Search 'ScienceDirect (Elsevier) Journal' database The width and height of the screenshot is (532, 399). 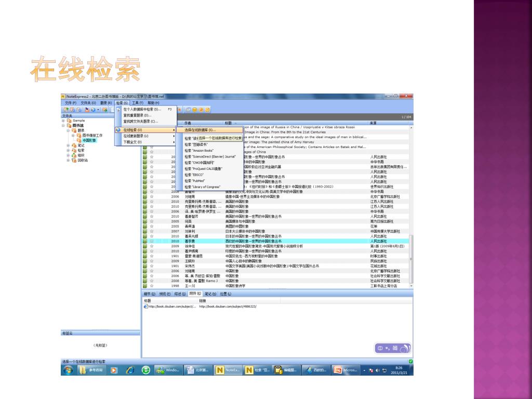209,157
